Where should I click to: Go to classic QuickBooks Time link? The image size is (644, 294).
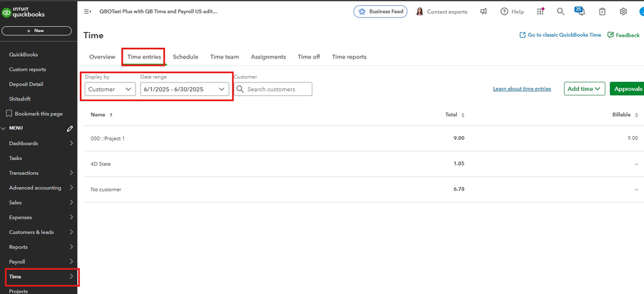click(x=565, y=35)
